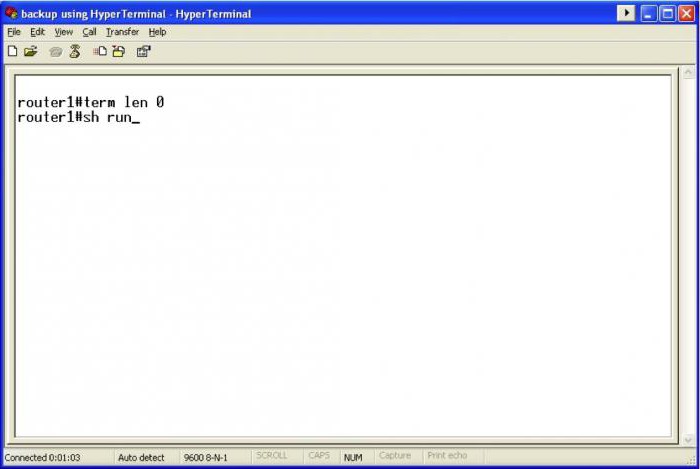
Task: Maximize the HyperTerminal window
Action: 668,13
